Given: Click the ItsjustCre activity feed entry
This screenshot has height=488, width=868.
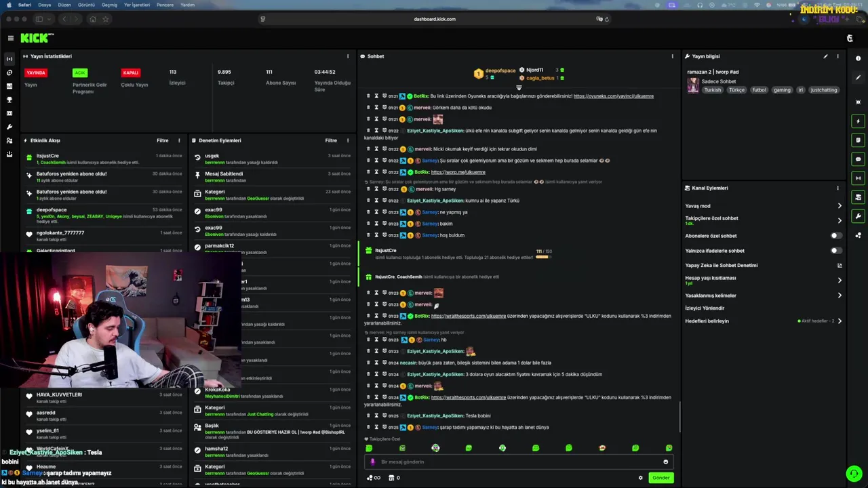Looking at the screenshot, I should (102, 159).
